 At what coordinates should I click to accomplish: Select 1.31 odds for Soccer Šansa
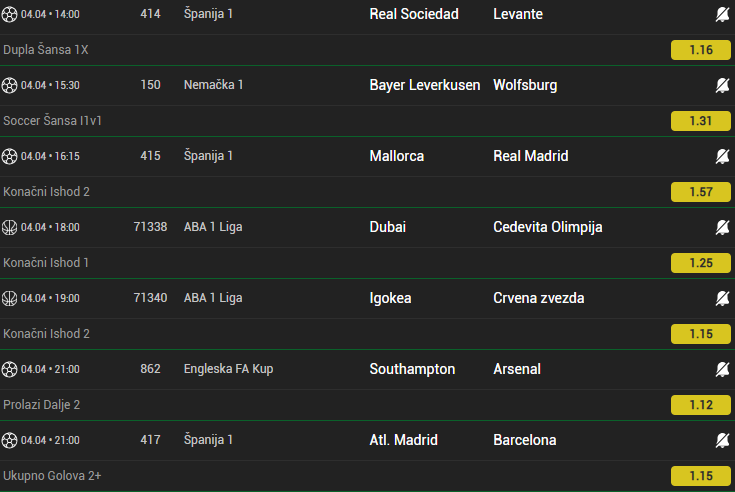coord(700,120)
